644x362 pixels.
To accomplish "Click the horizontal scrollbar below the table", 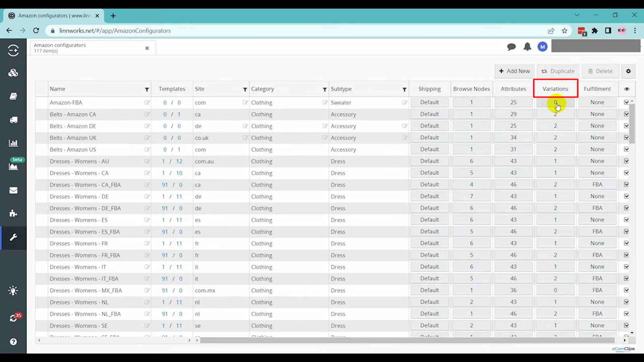I will [x=407, y=340].
